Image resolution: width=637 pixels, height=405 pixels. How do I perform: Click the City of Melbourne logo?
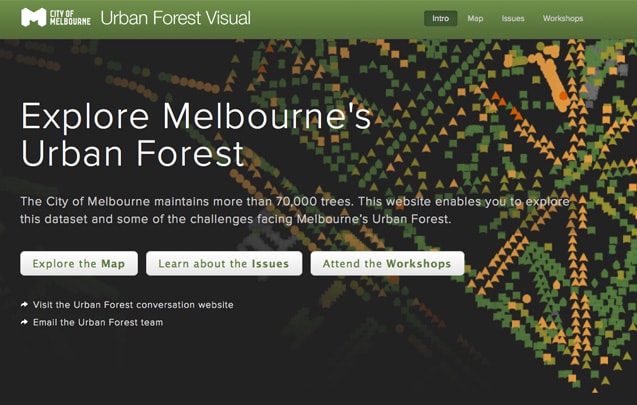[56, 17]
